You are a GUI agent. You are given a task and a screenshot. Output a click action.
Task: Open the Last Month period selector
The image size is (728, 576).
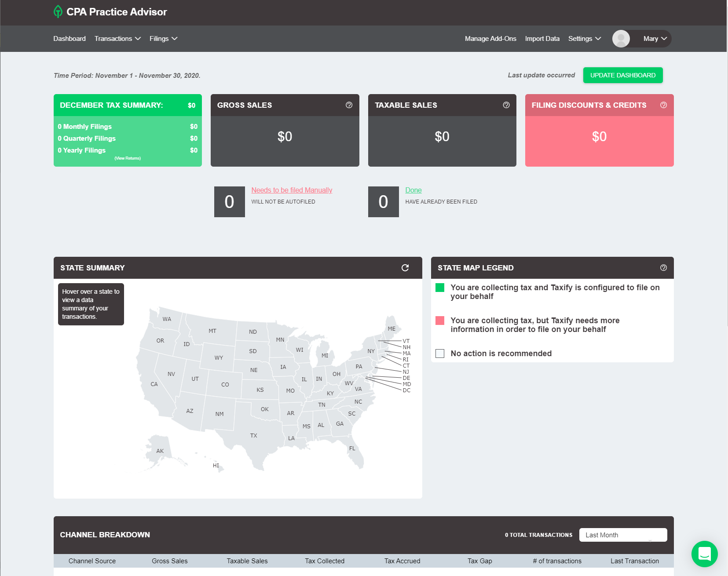(622, 535)
